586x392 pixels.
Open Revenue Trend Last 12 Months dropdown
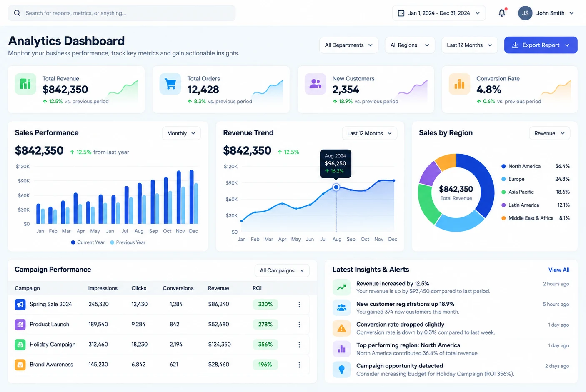coord(370,133)
